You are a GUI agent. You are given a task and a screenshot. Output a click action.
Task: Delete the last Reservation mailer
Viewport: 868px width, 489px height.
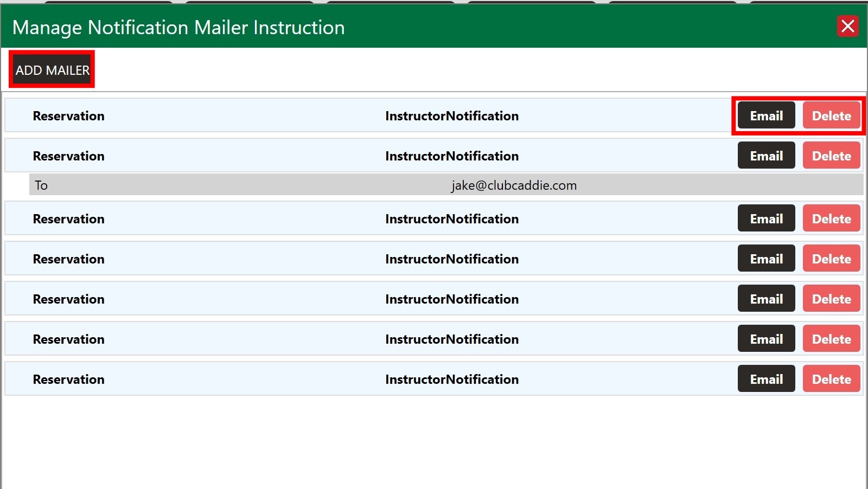point(831,379)
